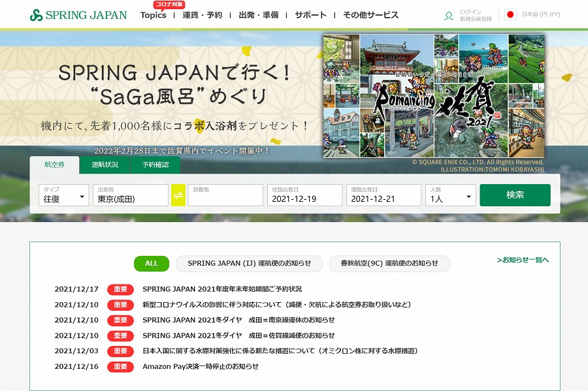588x391 pixels.
Task: Click the SaGa風呂めぐり banner headline
Action: click(x=174, y=84)
